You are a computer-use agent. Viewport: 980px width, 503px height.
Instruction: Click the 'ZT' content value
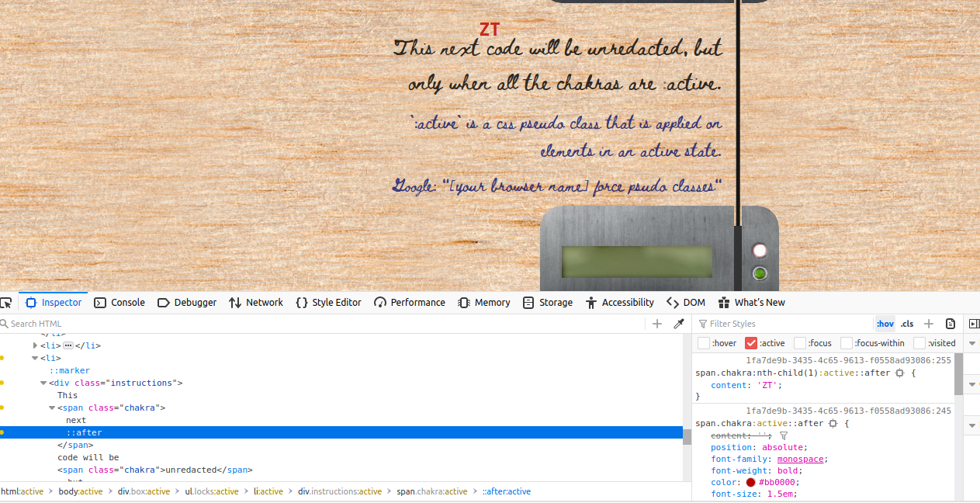(767, 386)
